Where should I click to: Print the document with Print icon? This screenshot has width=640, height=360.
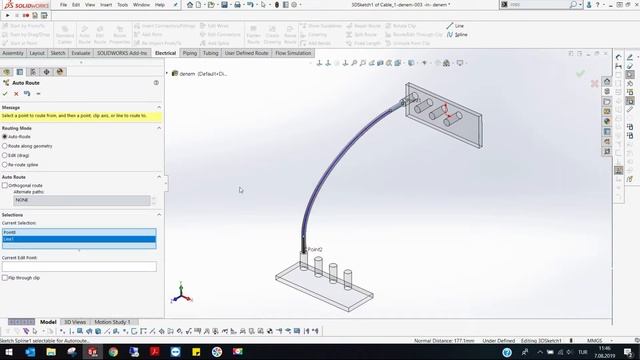pos(237,5)
